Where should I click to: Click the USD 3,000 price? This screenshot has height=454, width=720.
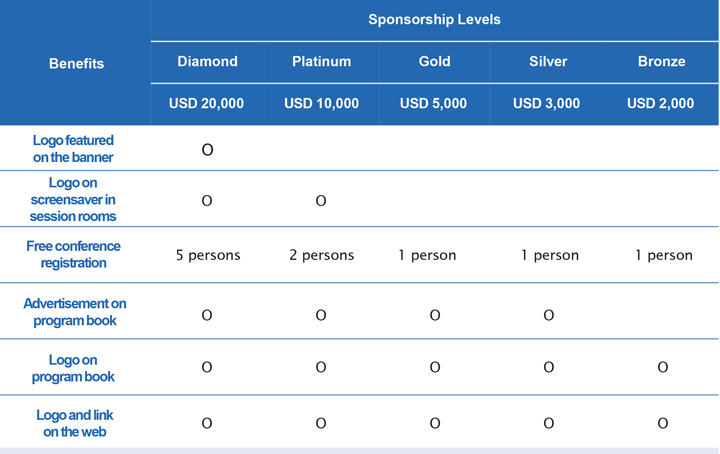pos(546,103)
